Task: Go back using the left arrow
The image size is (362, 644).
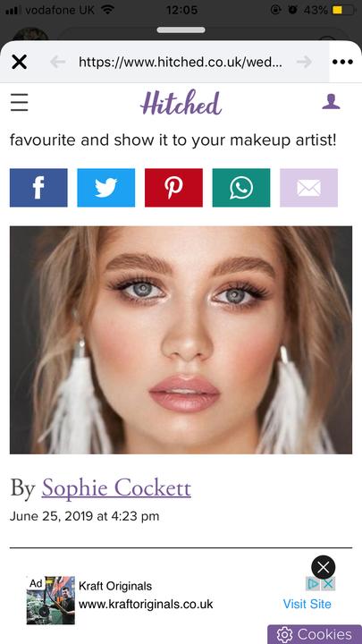Action: click(x=58, y=62)
